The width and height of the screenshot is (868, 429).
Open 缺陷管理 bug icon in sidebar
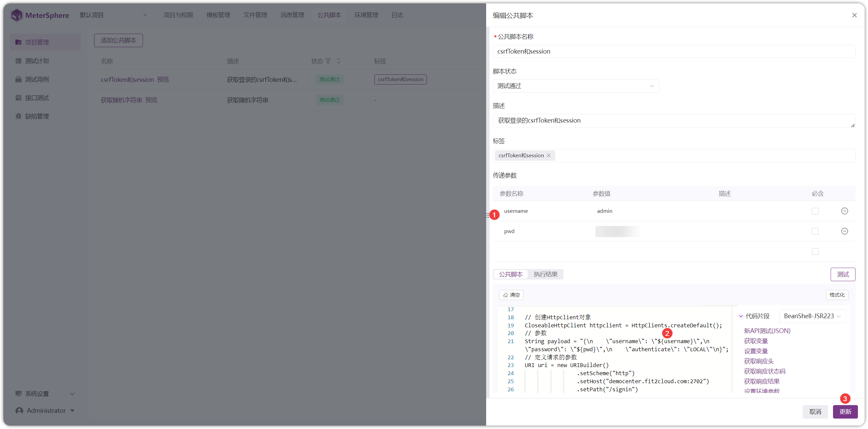click(19, 117)
